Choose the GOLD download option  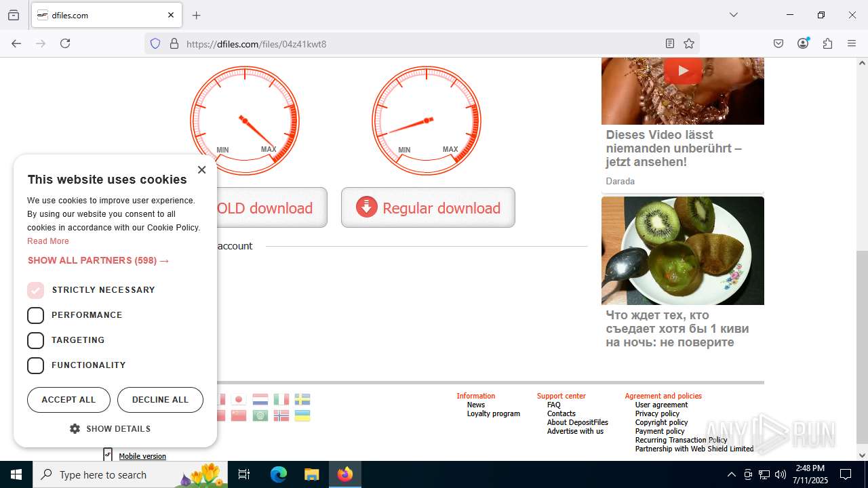tap(271, 207)
